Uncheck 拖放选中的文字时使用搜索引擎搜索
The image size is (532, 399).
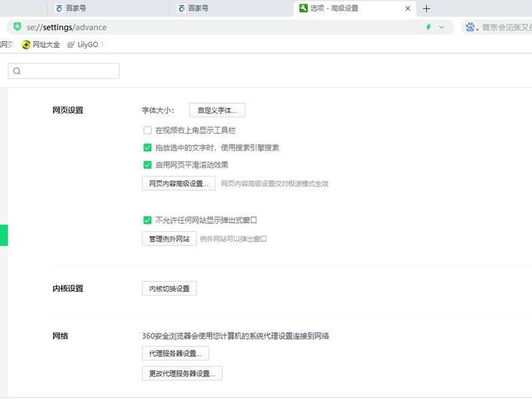pyautogui.click(x=148, y=148)
